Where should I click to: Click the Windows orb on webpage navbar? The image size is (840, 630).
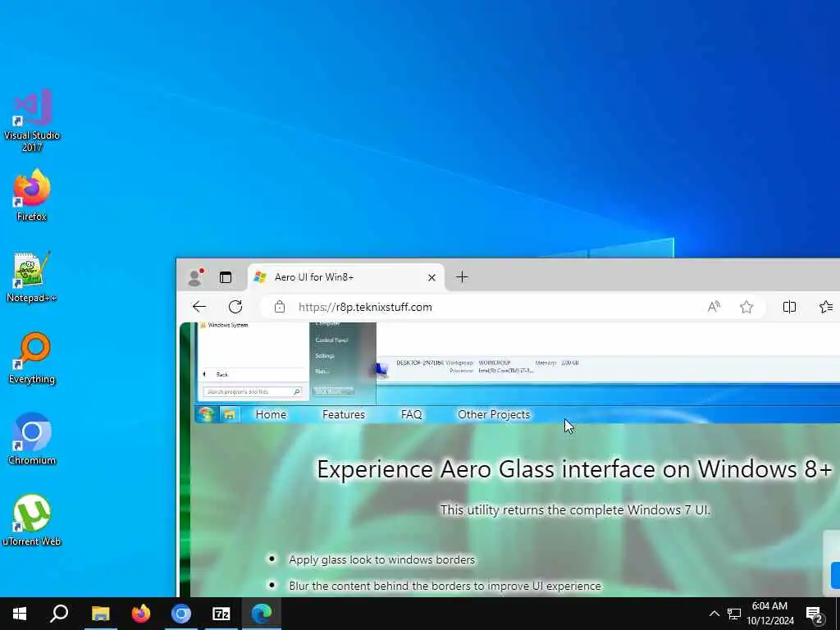coord(206,414)
